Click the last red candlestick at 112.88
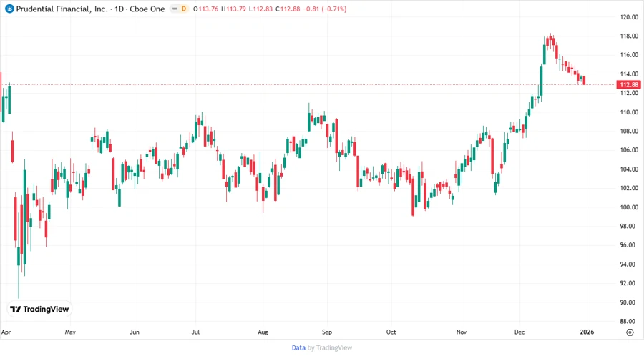The image size is (644, 356). 584,80
